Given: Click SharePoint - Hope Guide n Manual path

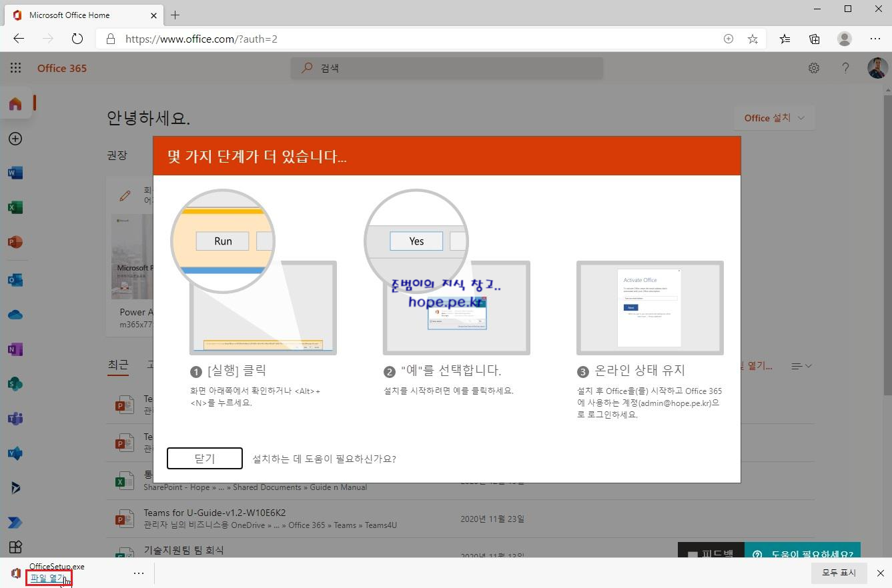Looking at the screenshot, I should [255, 487].
